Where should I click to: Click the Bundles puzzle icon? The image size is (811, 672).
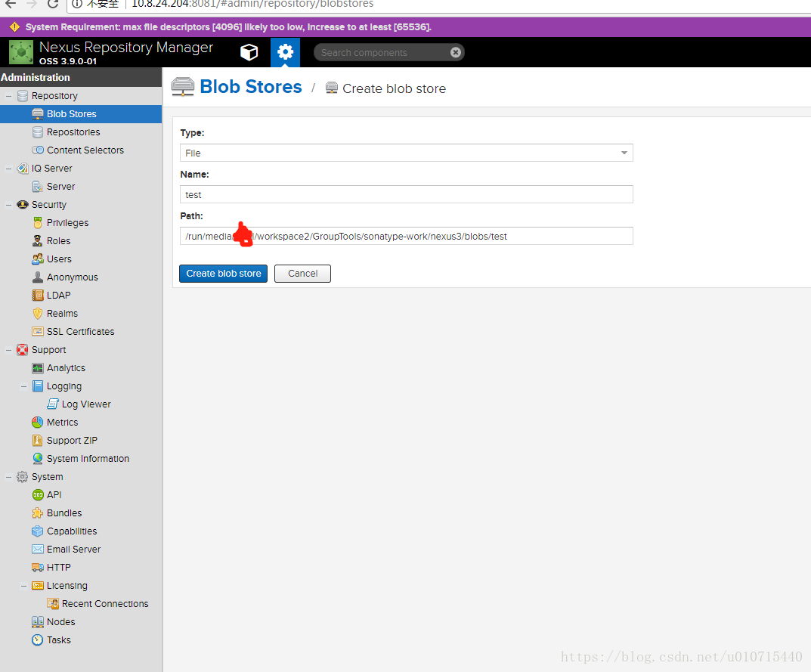coord(38,513)
